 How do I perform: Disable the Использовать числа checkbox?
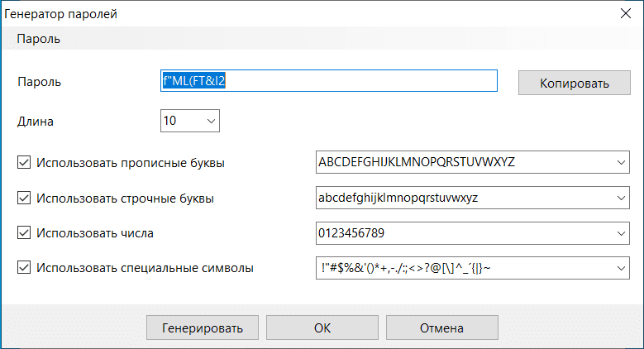[x=23, y=232]
